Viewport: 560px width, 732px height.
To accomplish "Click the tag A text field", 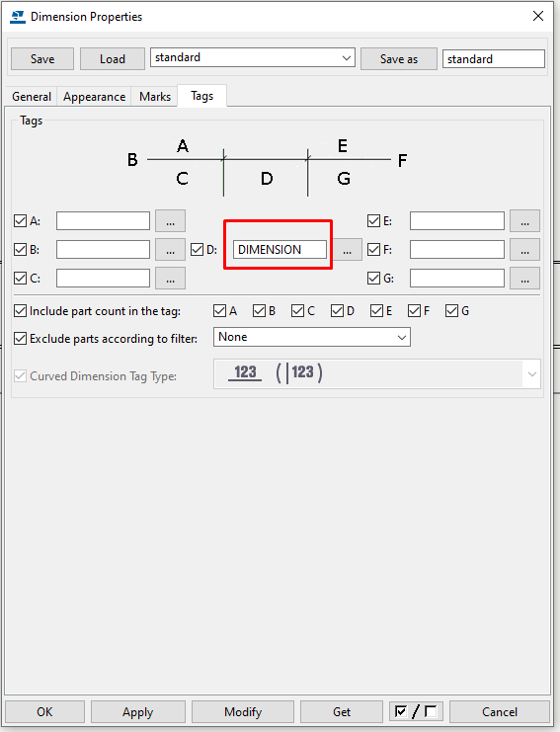I will [x=103, y=221].
